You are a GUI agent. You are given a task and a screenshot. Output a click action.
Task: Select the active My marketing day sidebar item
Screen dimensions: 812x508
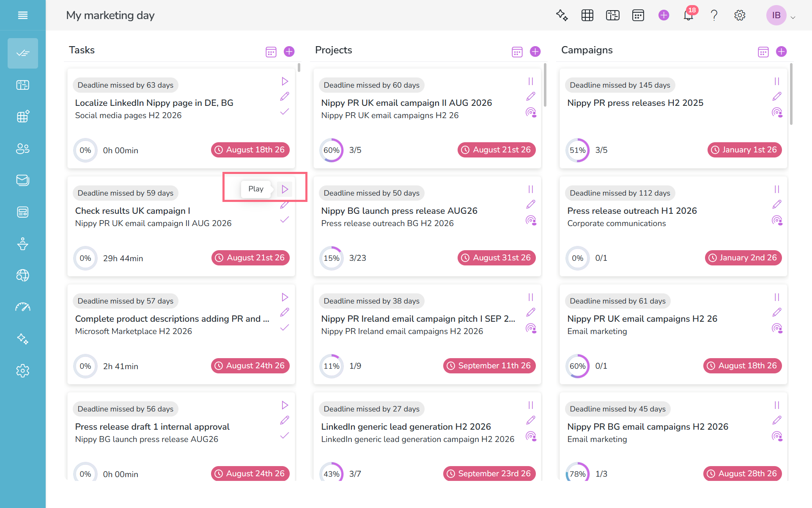(x=23, y=53)
